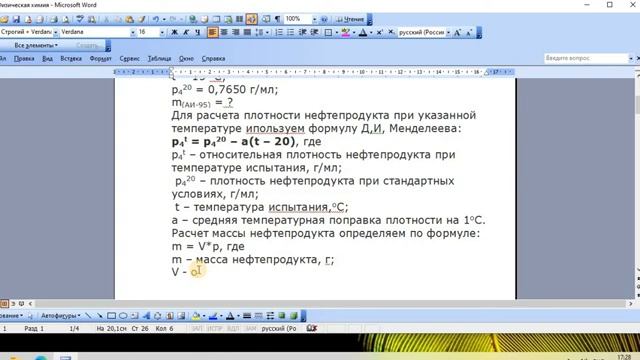
Task: Click the horizontal scrollbar track
Action: tap(330, 304)
